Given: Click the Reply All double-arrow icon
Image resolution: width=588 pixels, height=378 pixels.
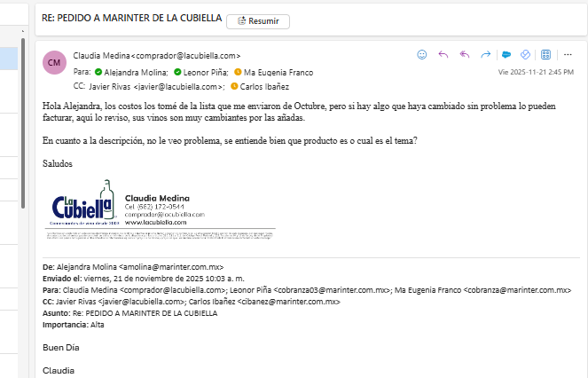Looking at the screenshot, I should [465, 55].
